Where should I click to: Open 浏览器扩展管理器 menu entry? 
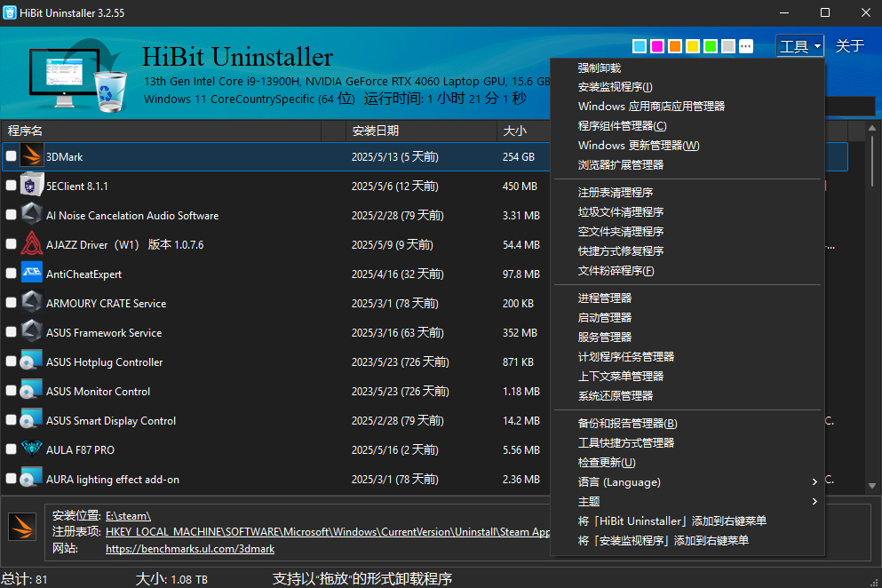click(x=687, y=165)
